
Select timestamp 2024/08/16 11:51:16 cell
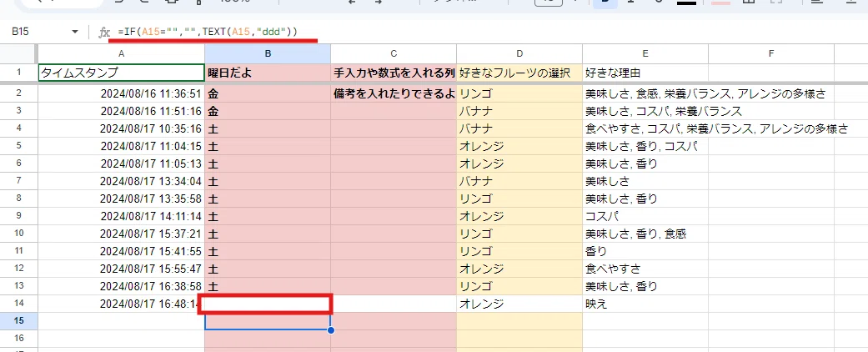coord(121,111)
